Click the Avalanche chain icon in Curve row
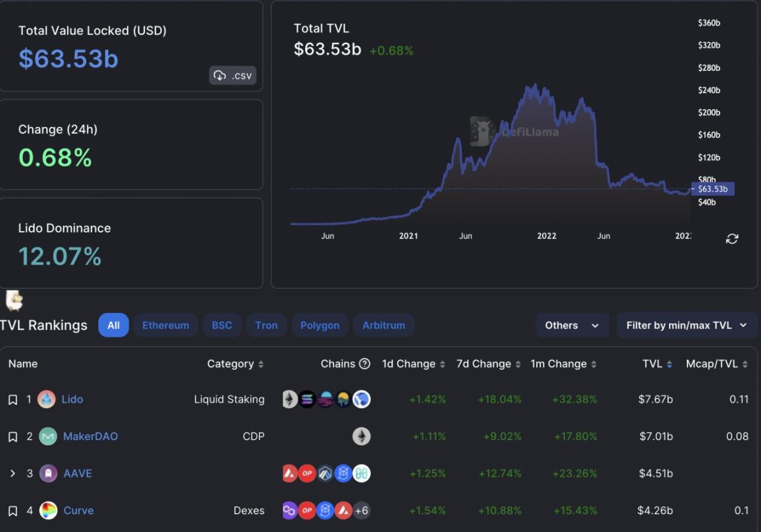Viewport: 761px width, 532px height. [x=343, y=510]
